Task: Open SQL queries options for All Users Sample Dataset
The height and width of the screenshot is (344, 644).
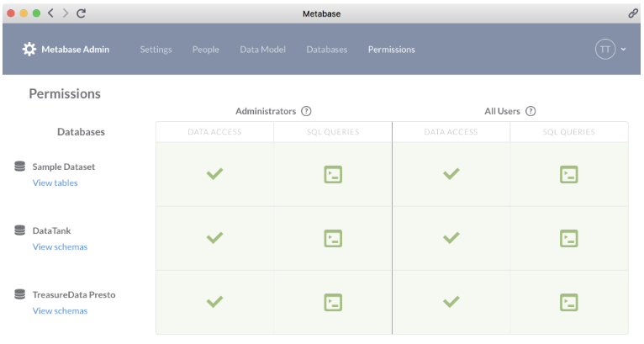Action: coord(569,174)
